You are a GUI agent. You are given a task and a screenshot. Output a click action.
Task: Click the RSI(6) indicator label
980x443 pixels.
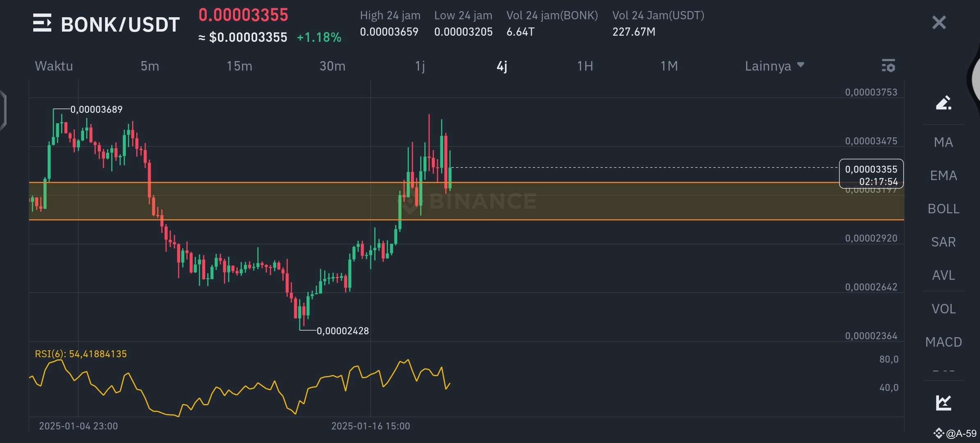click(80, 354)
